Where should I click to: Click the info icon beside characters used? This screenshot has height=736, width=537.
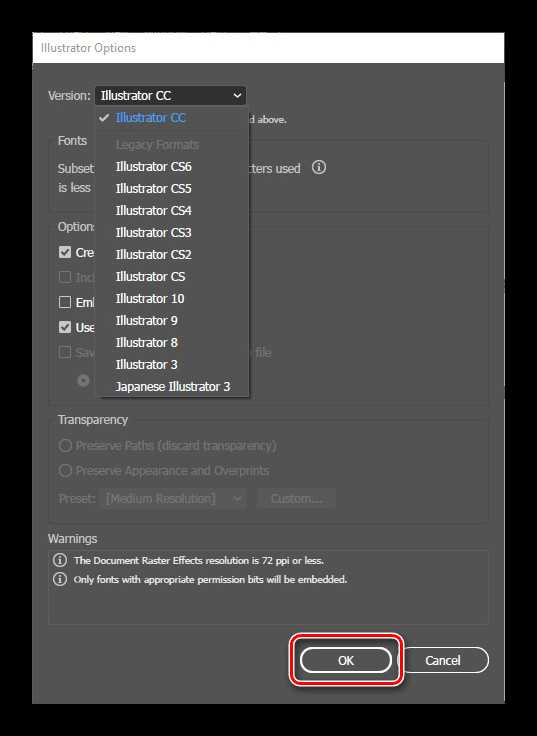[319, 167]
